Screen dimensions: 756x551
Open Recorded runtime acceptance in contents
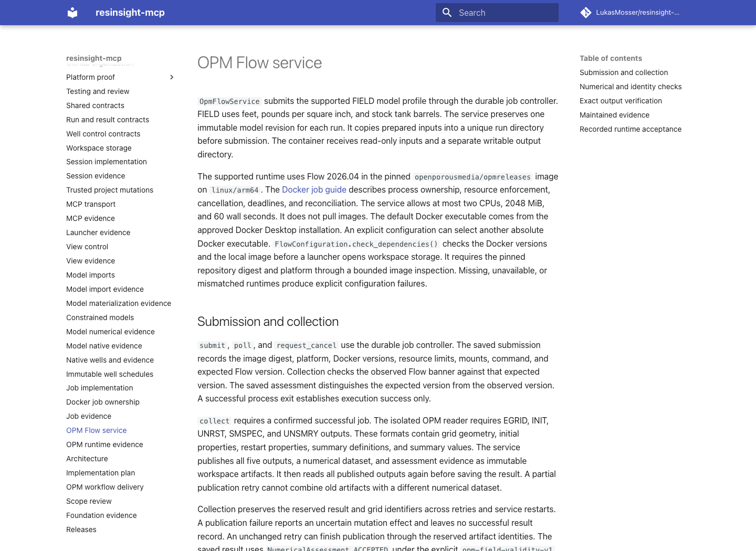tap(631, 129)
